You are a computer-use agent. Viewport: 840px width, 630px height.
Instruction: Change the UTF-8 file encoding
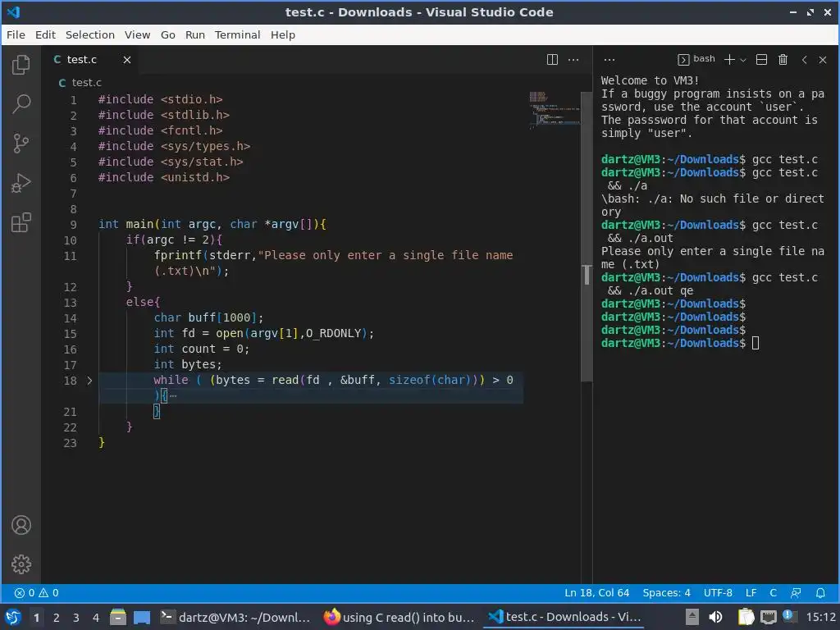pos(718,593)
